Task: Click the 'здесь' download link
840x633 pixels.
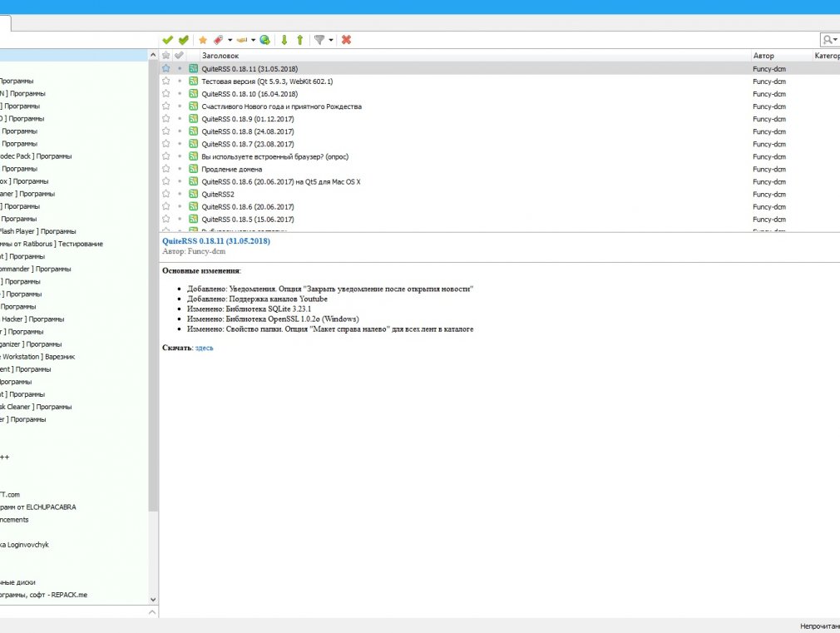Action: coord(204,348)
